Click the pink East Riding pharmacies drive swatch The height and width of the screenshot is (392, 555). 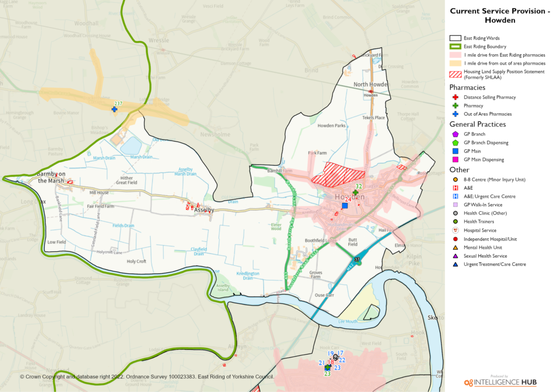[455, 55]
